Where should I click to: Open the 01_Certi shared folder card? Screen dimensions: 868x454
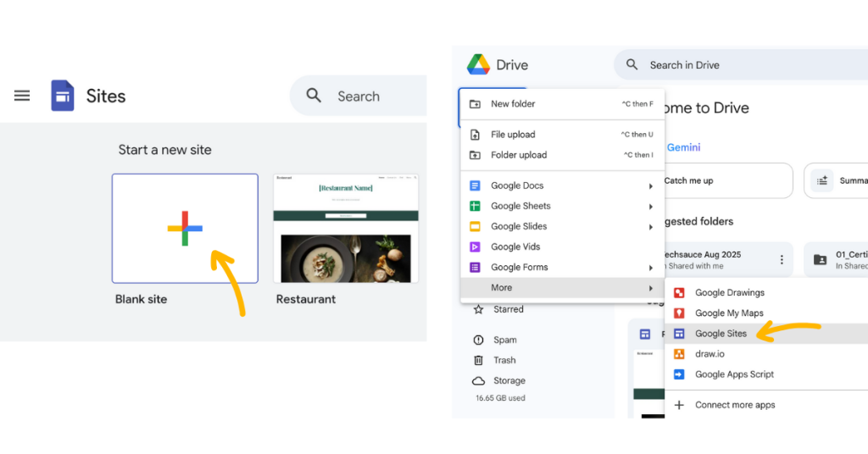tap(836, 259)
